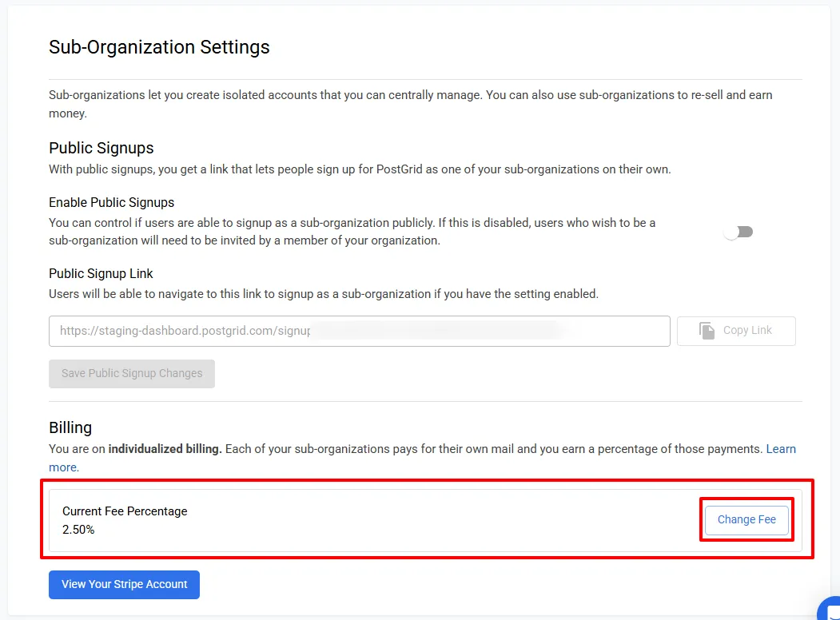Click the Public Signup Link label
The height and width of the screenshot is (620, 840).
[101, 273]
